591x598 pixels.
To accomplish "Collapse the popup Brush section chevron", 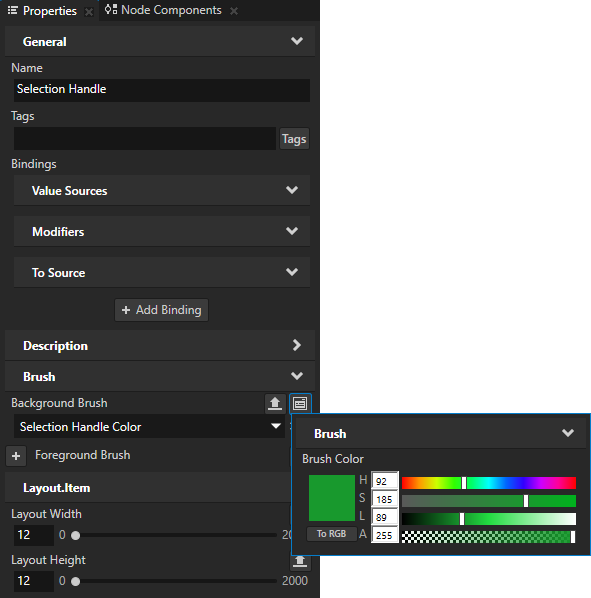I will tap(568, 433).
